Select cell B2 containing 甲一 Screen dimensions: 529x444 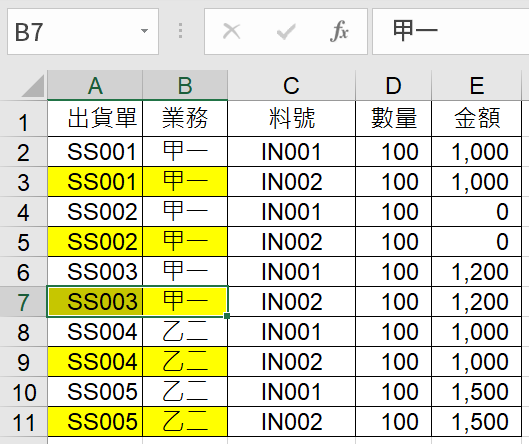[x=185, y=152]
